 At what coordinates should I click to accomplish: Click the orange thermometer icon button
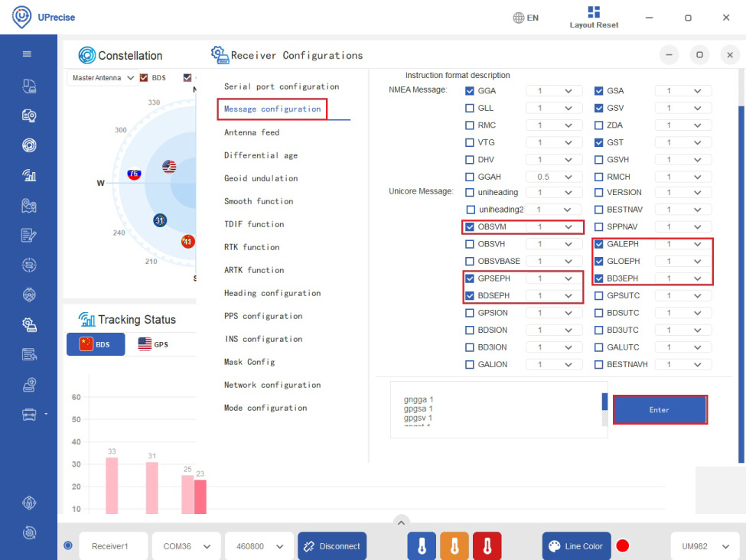pos(454,546)
